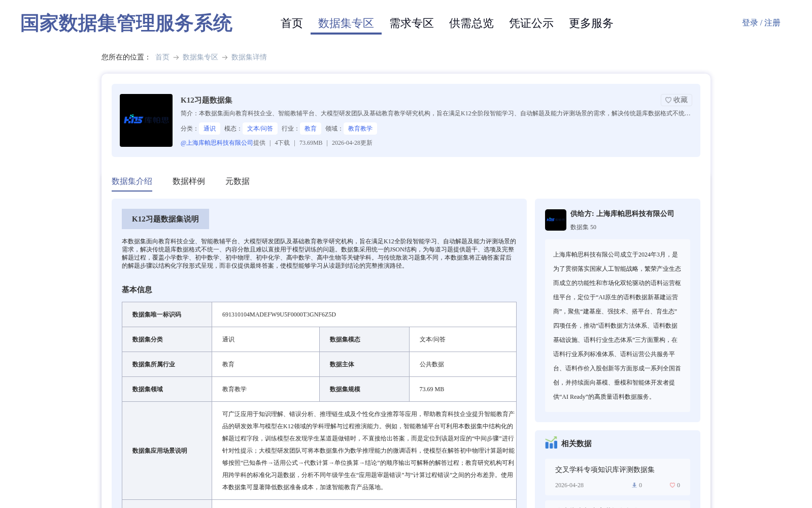Click the 数据集分类 table label
This screenshot has width=812, height=508.
click(148, 339)
